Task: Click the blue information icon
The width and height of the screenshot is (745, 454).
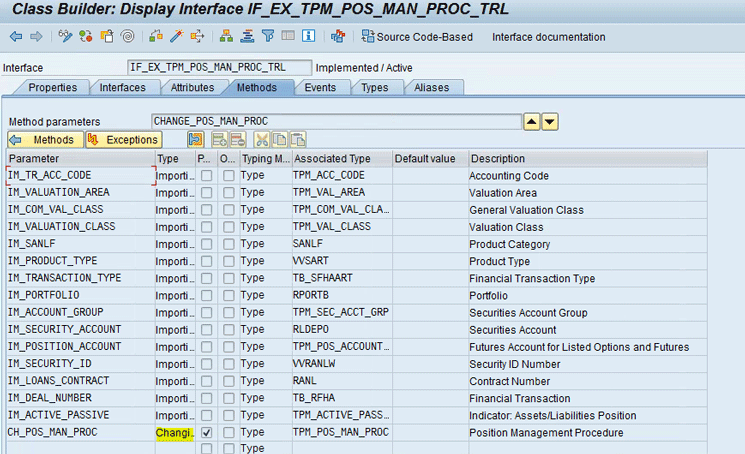Action: coord(308,37)
